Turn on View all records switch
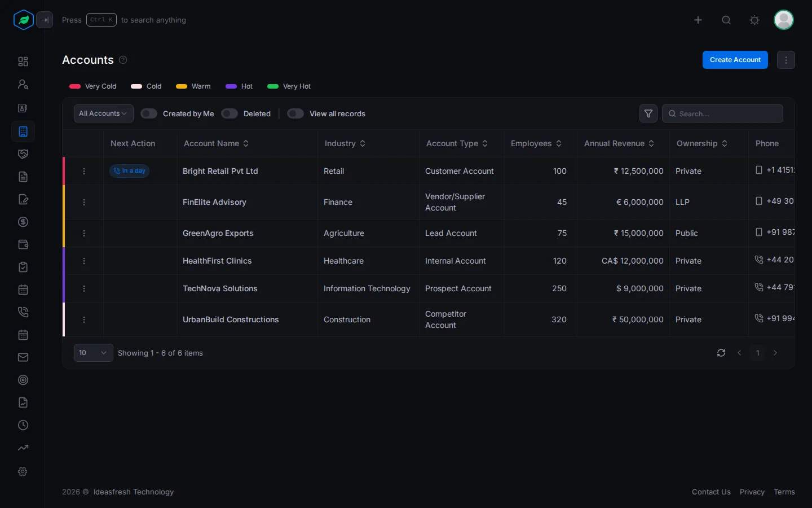812x508 pixels. click(295, 113)
